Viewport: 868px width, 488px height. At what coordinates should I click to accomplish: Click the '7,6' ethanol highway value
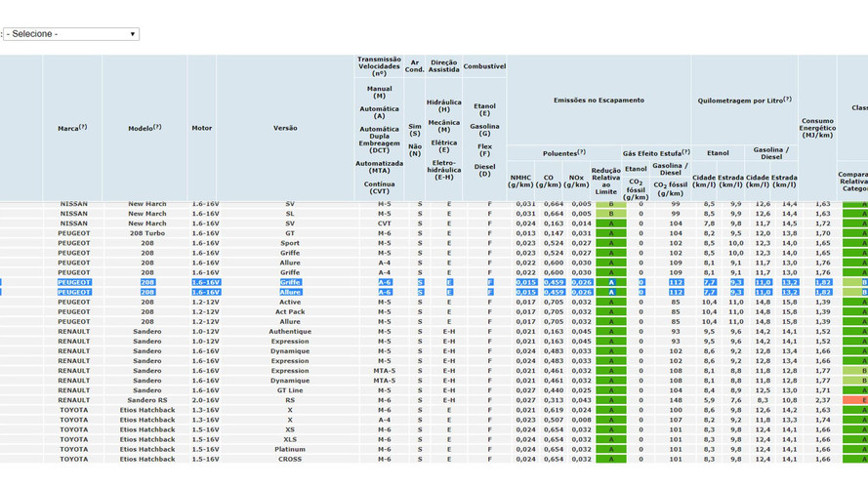[735, 400]
